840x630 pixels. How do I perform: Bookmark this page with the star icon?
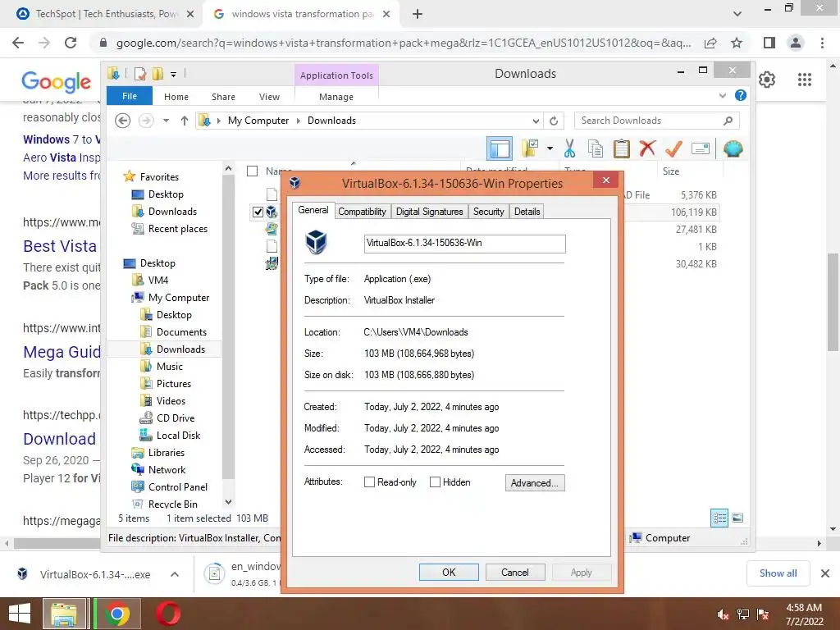click(x=737, y=43)
